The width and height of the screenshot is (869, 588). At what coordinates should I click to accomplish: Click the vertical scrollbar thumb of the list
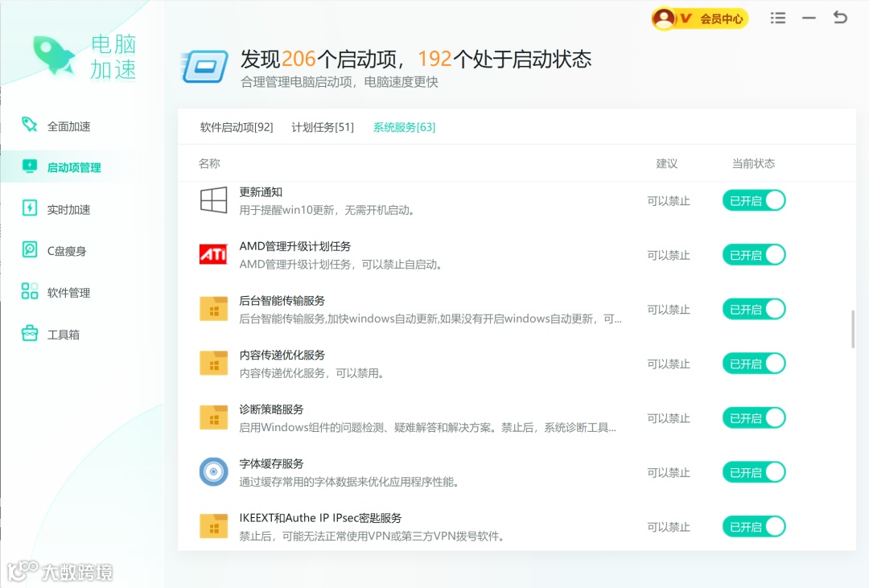(x=853, y=329)
